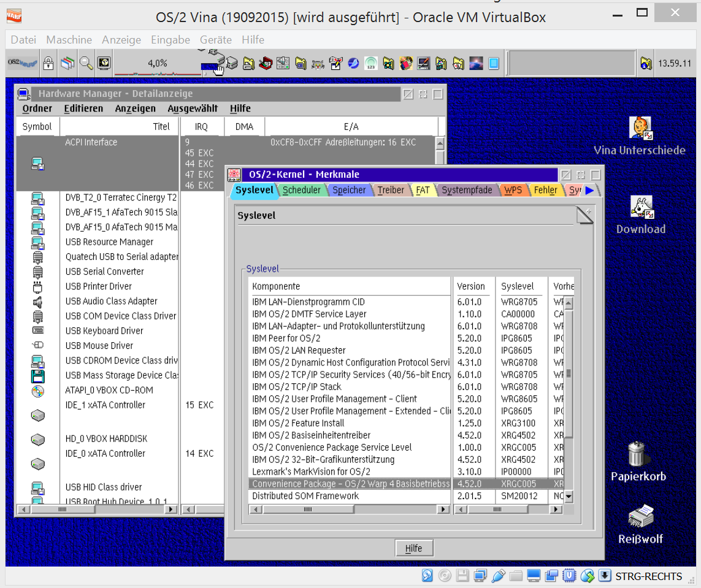Click the magnifying glass find icon
The image size is (701, 588).
[86, 63]
